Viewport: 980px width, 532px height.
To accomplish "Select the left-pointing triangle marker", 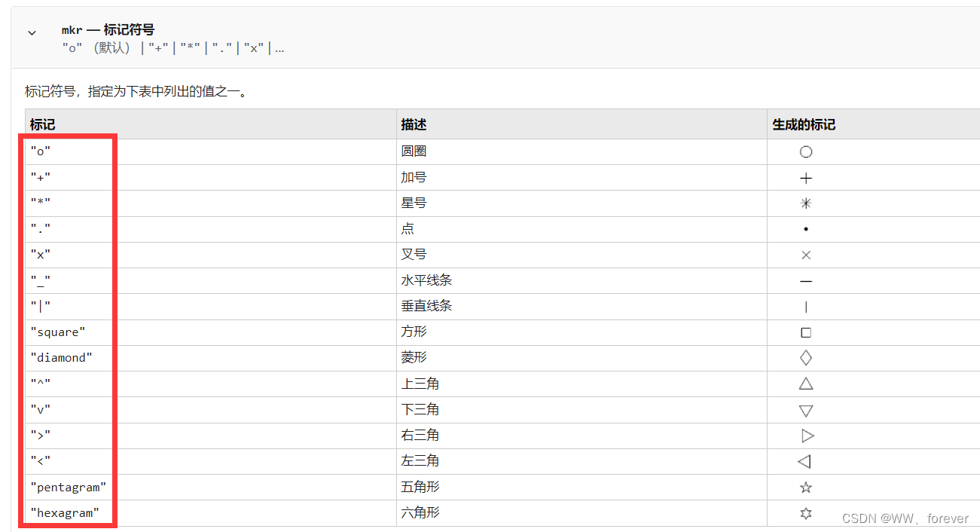I will click(805, 461).
